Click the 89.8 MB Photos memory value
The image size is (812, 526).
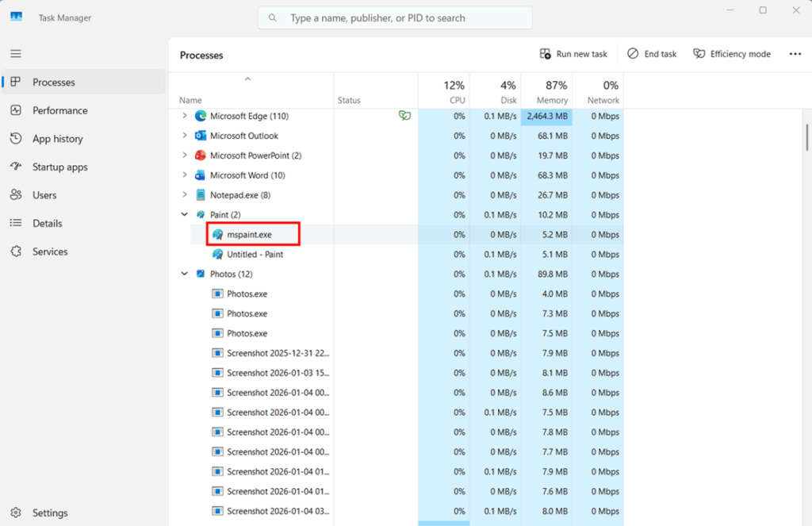click(553, 274)
